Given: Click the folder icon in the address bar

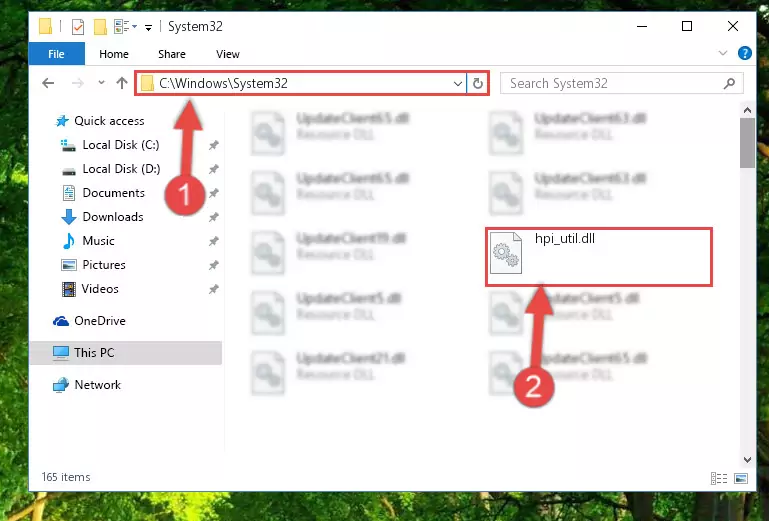Looking at the screenshot, I should (147, 84).
